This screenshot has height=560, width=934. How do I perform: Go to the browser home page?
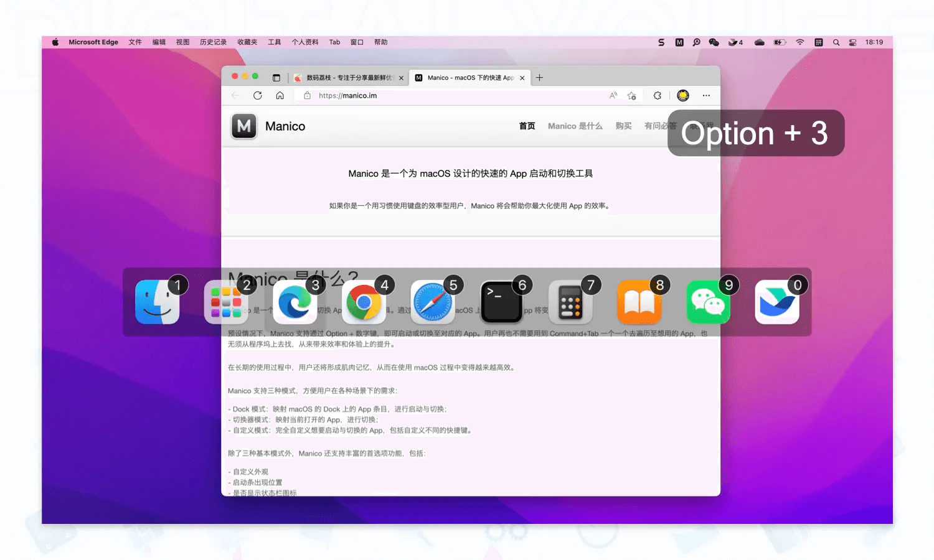[x=280, y=96]
